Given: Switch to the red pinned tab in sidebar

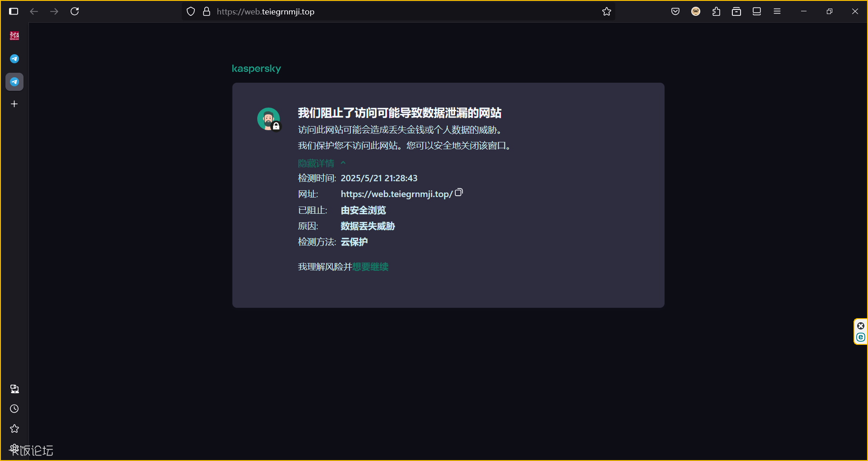Looking at the screenshot, I should 14,36.
